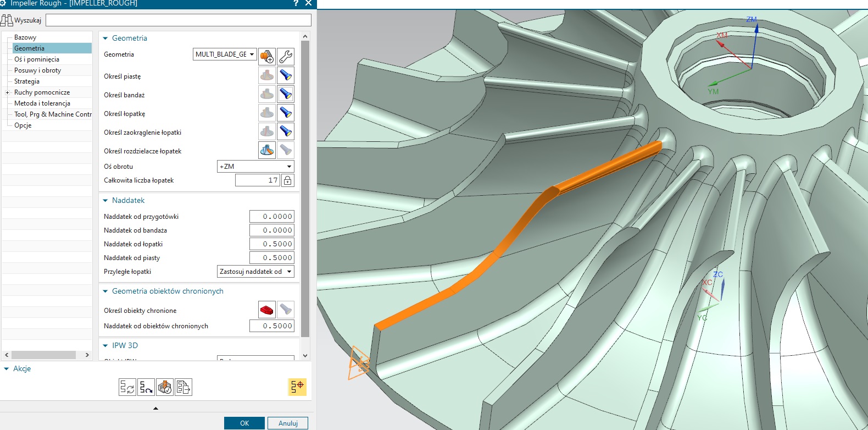Display shroud with flashlight for Określ bandaż
The width and height of the screenshot is (868, 430).
286,94
